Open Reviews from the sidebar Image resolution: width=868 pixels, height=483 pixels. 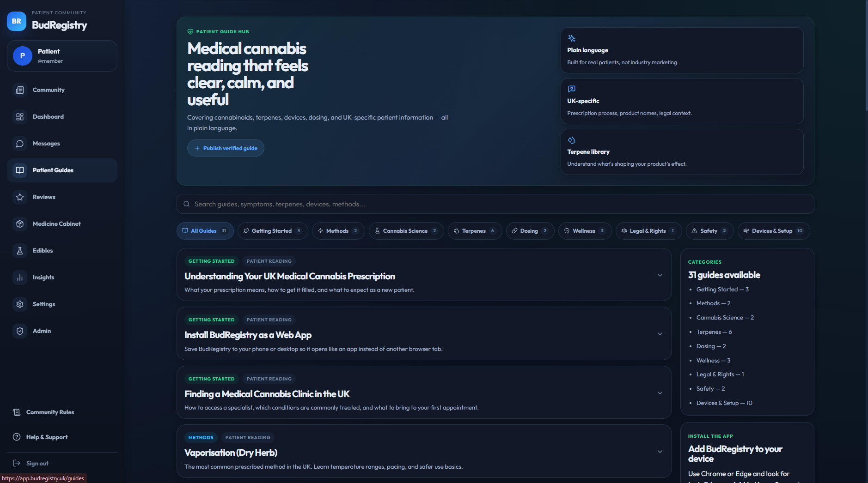click(62, 197)
